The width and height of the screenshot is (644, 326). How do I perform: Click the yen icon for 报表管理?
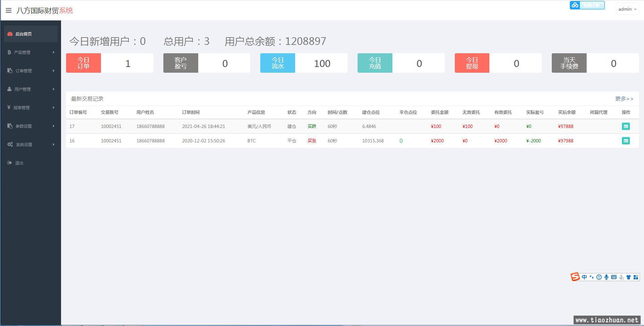(9, 107)
